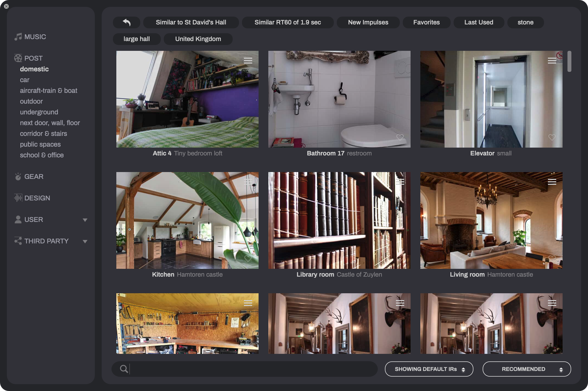This screenshot has width=588, height=391.
Task: Click the vertical scrollbar handle
Action: click(569, 61)
